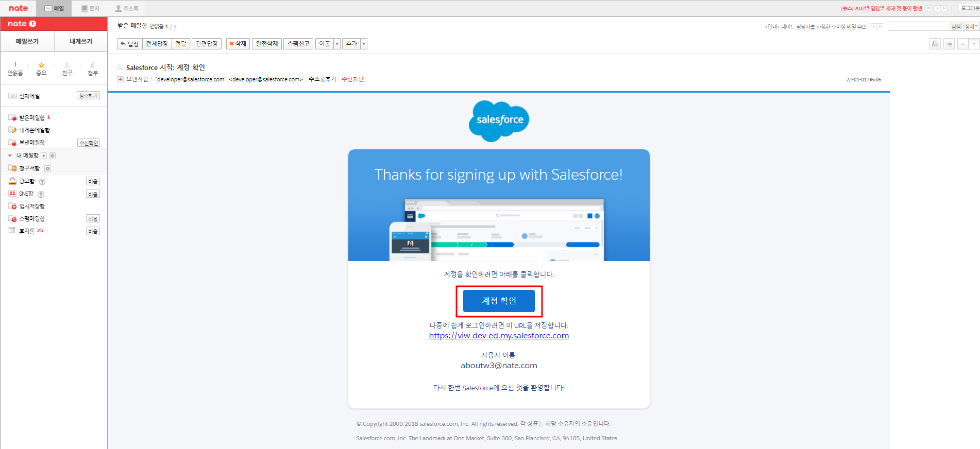Screen dimensions: 980x449
Task: Delete mail with 삭제 button
Action: pyautogui.click(x=238, y=44)
